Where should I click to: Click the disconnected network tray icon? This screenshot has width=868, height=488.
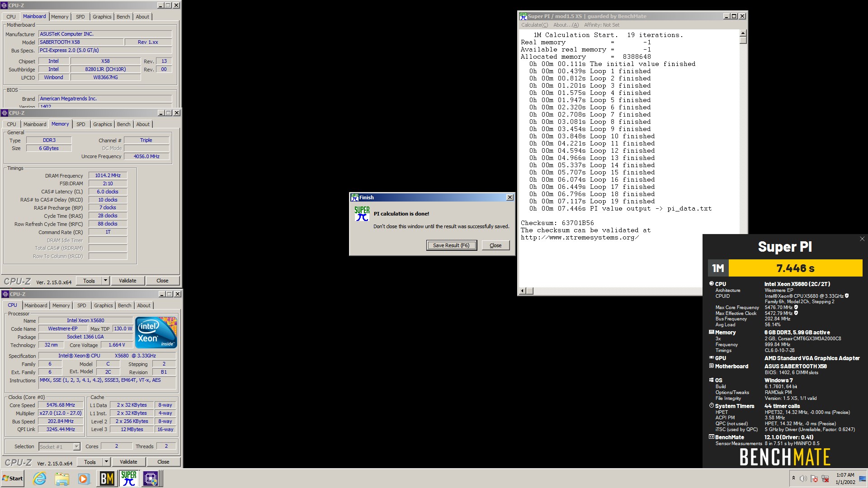[x=825, y=479]
